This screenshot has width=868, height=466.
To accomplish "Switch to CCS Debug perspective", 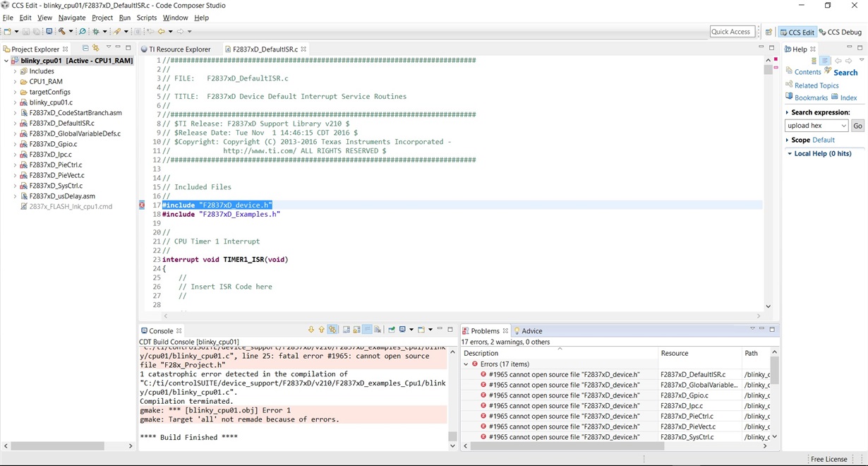I will (x=840, y=32).
